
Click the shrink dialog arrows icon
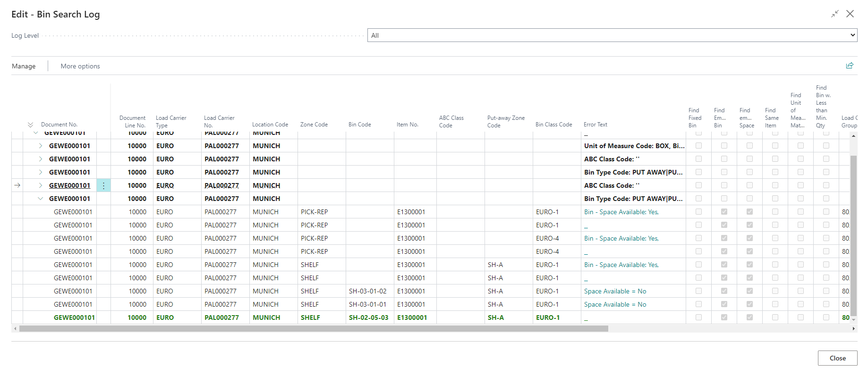[835, 14]
